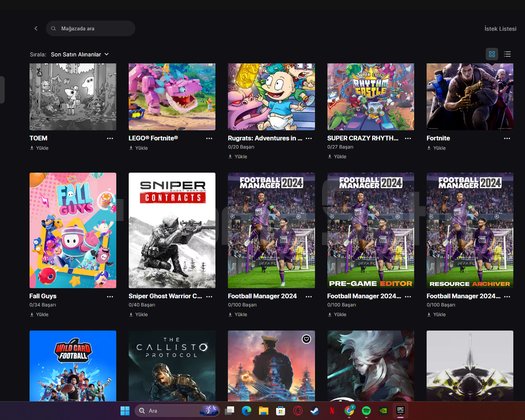Image resolution: width=525 pixels, height=420 pixels.
Task: Switch library to list view
Action: pyautogui.click(x=508, y=54)
